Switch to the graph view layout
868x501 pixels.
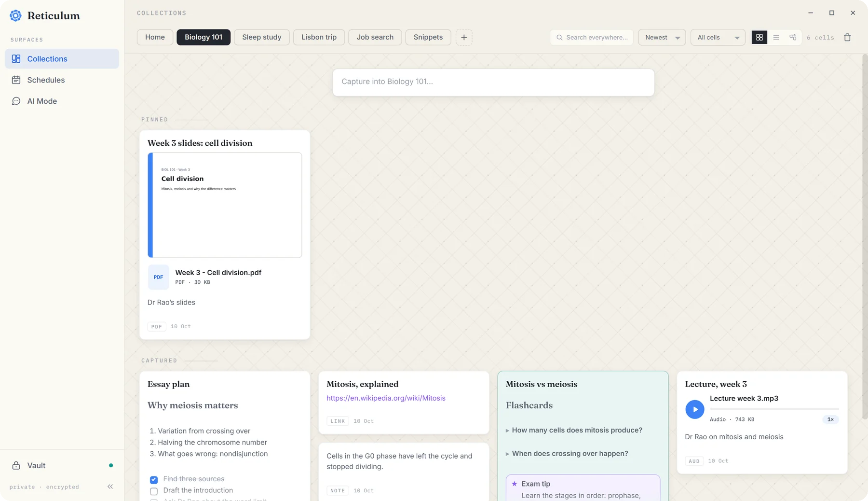coord(793,37)
